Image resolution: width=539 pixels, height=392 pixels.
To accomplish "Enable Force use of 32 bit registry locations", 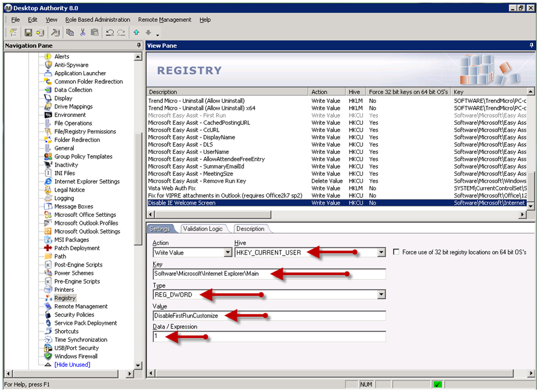I will (396, 252).
